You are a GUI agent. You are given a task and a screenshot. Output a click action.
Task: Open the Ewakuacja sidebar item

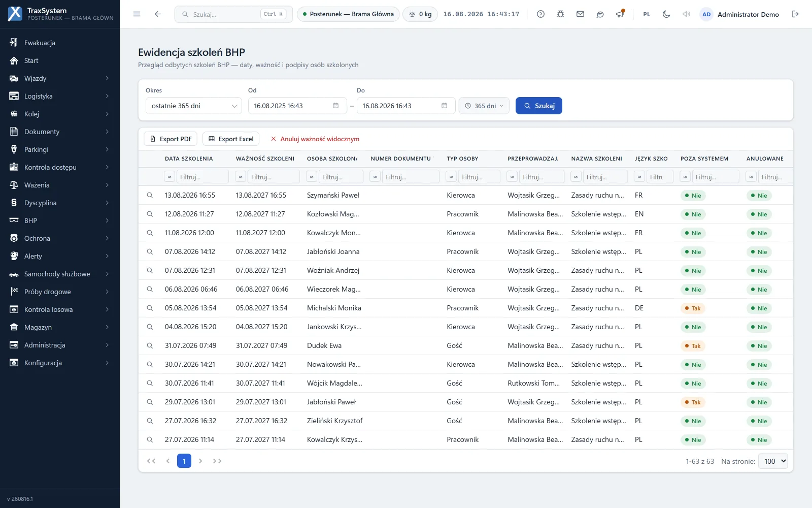[x=60, y=43]
